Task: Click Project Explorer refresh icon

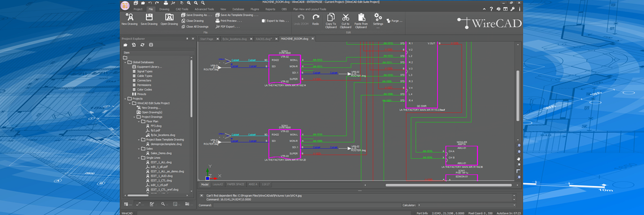Action: (142, 45)
